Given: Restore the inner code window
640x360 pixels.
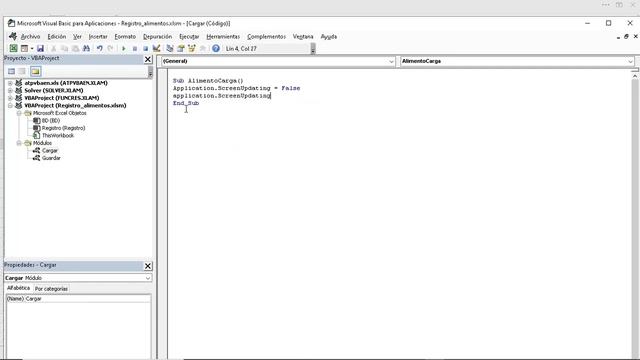Looking at the screenshot, I should [x=627, y=37].
